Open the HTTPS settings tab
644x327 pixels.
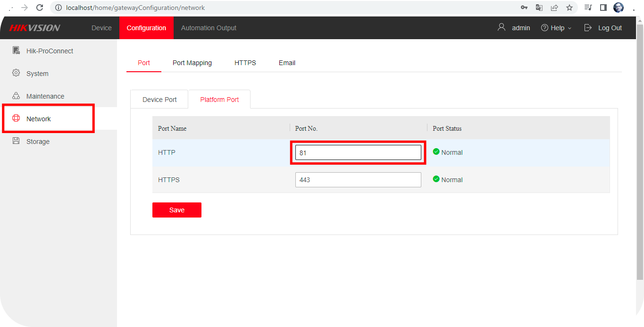click(x=245, y=63)
